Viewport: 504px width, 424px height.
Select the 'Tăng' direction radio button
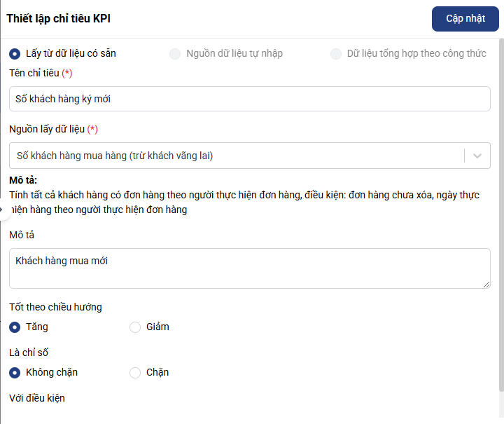[x=15, y=327]
